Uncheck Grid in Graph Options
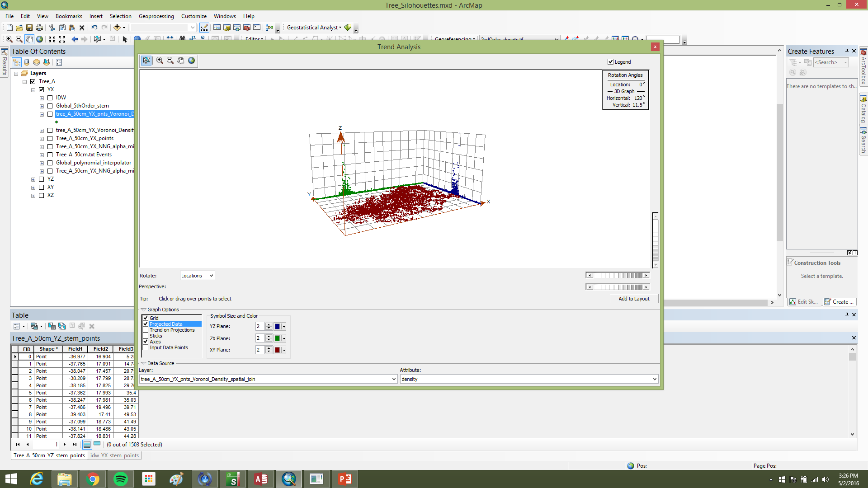Image resolution: width=868 pixels, height=488 pixels. pos(146,318)
